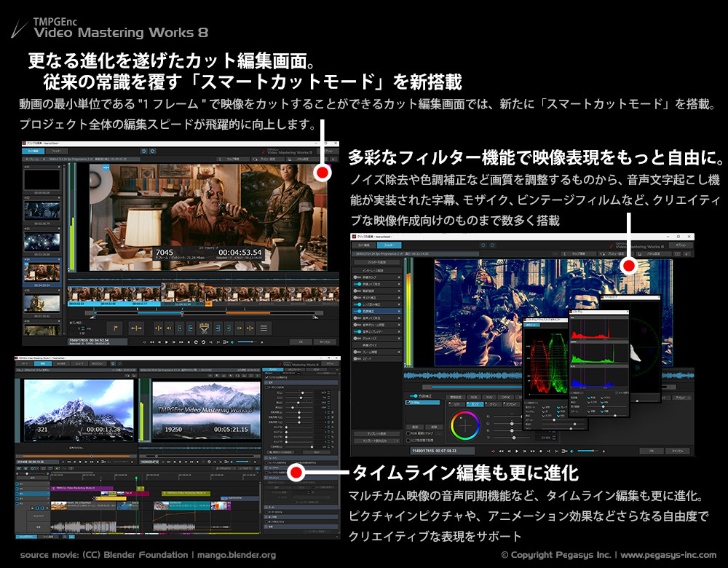Screen dimensions: 728x568
Task: Click OK in filter window
Action: click(651, 451)
